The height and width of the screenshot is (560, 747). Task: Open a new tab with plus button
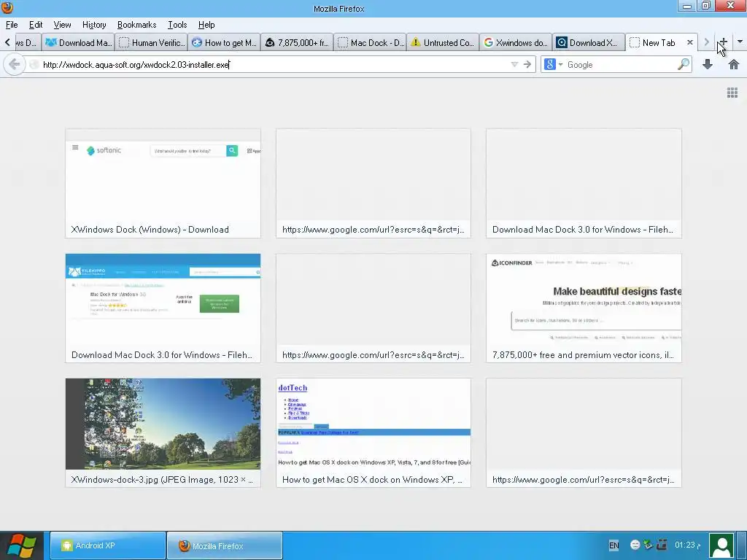[x=723, y=42]
